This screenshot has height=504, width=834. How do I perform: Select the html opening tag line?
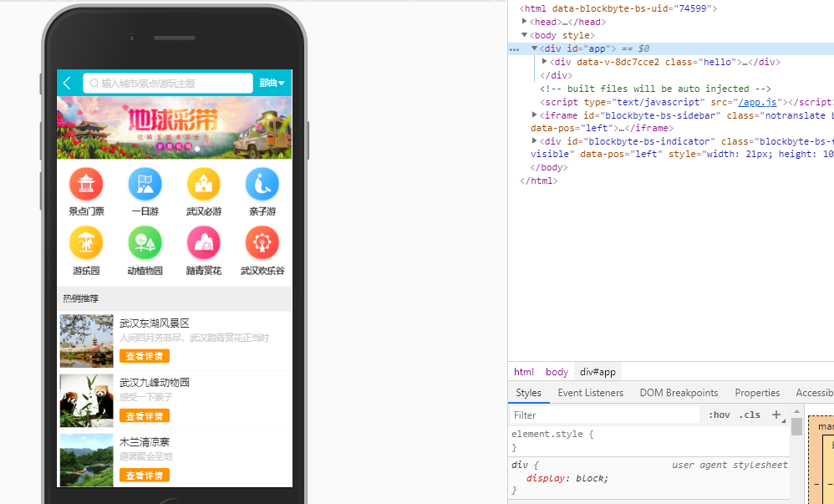point(618,8)
